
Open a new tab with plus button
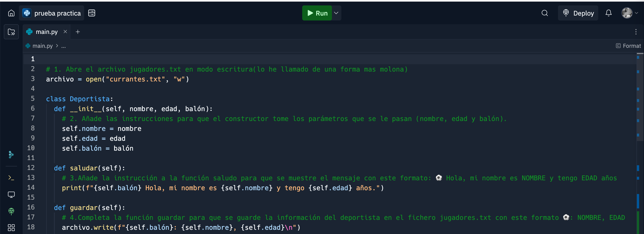78,32
